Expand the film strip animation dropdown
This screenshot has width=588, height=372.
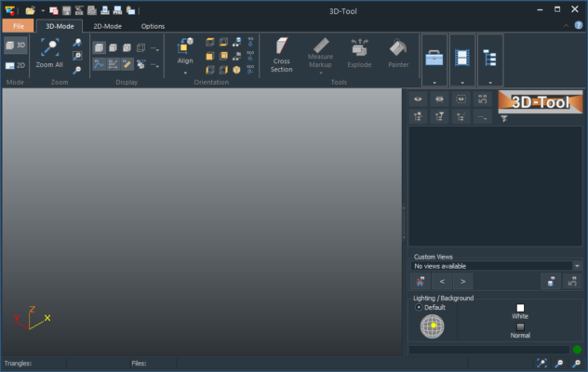point(462,60)
